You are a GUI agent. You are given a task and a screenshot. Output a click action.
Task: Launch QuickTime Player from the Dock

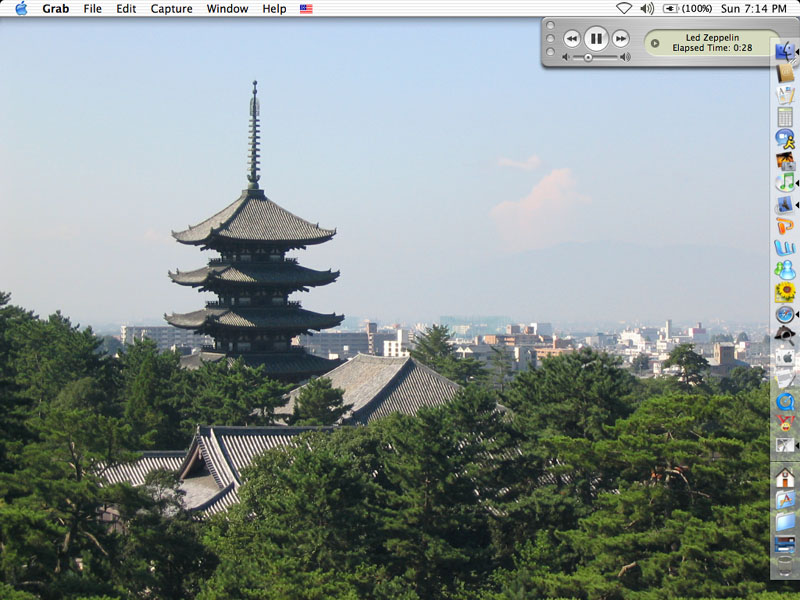click(x=785, y=402)
